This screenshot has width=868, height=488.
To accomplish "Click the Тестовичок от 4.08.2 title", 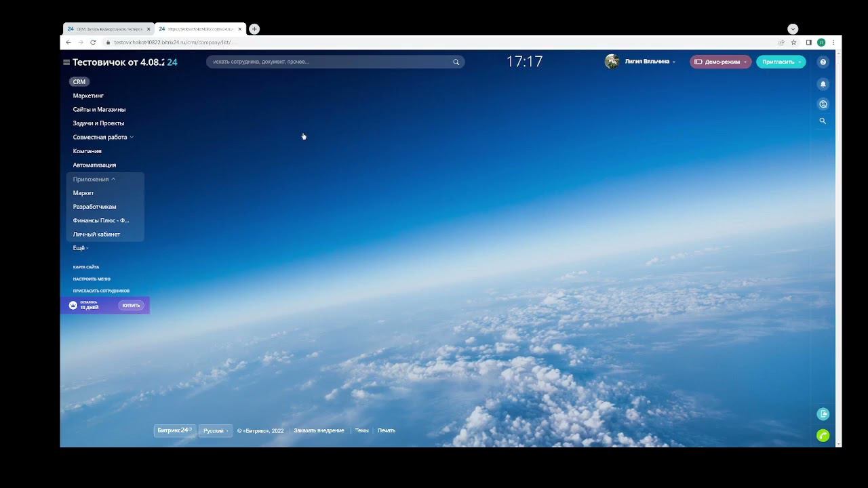I will [x=119, y=62].
